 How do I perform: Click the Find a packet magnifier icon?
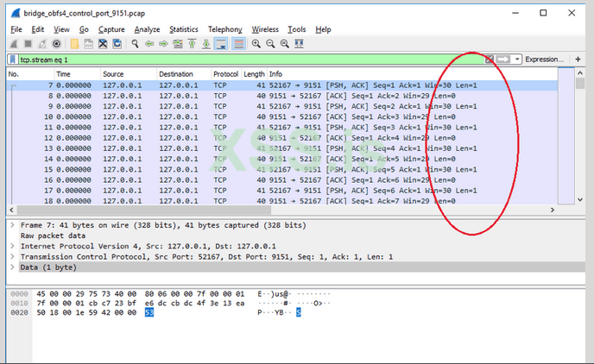pos(135,44)
